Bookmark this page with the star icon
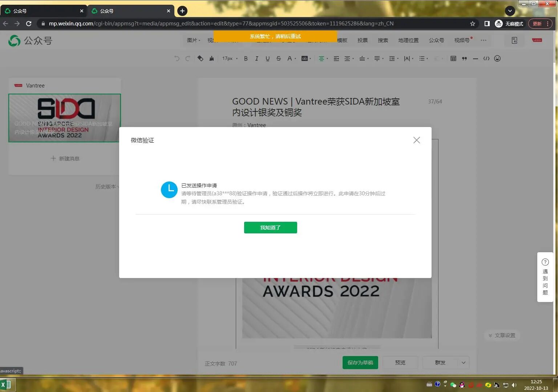The image size is (558, 392). pyautogui.click(x=473, y=24)
